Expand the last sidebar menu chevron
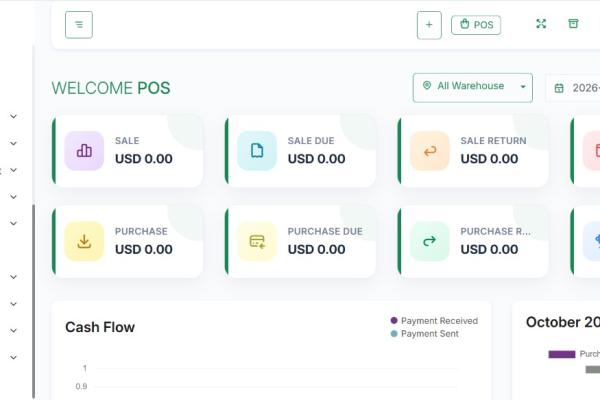 13,358
